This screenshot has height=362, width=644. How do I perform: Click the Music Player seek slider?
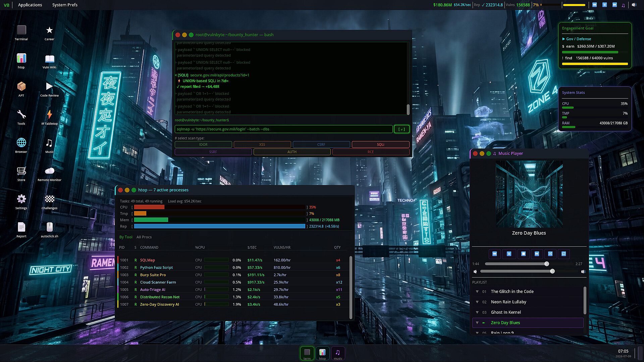[529, 264]
